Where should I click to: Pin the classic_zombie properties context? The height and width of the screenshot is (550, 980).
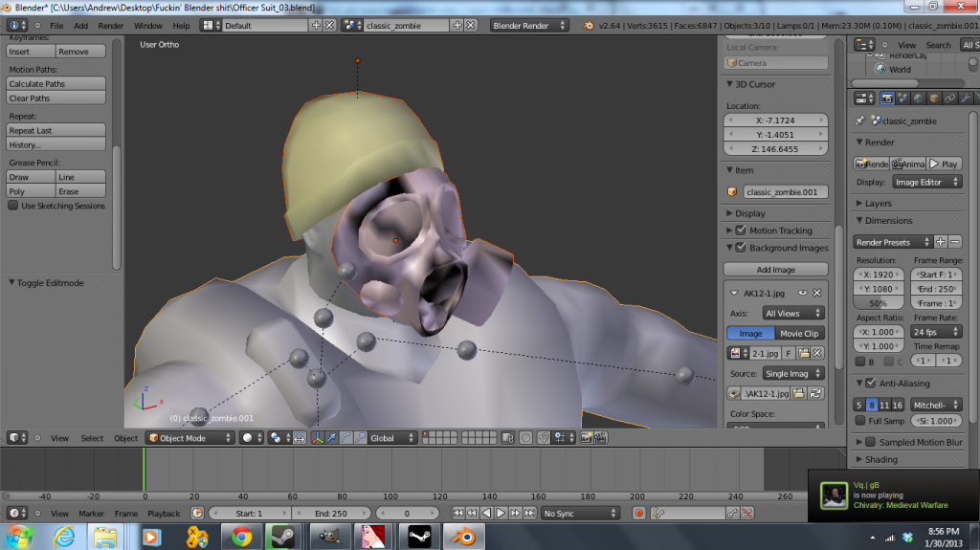point(860,121)
